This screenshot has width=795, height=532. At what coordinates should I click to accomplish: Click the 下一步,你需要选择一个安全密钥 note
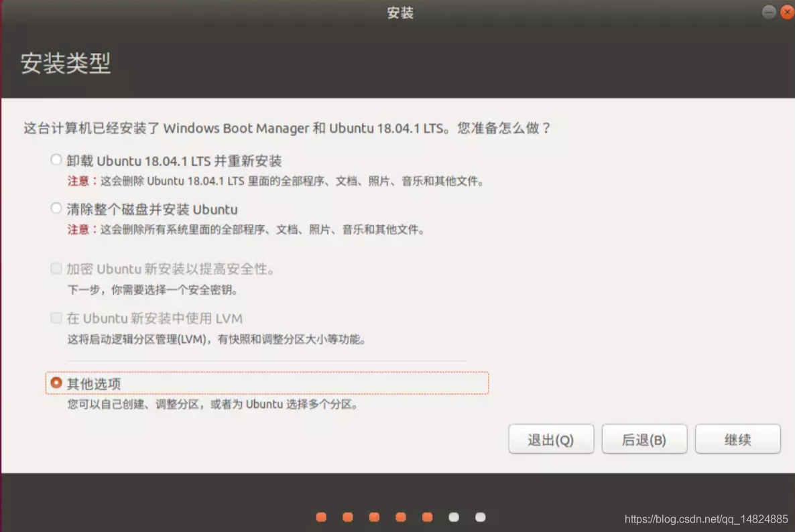click(x=153, y=290)
